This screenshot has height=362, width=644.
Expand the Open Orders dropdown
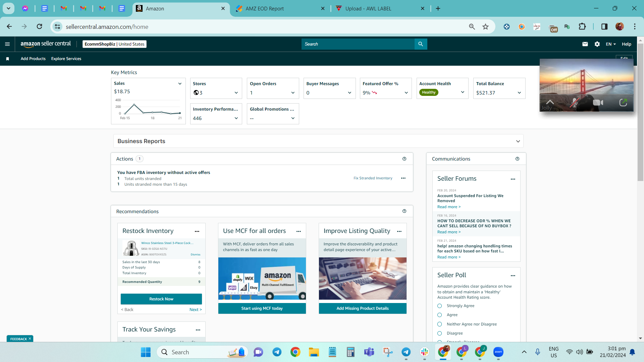pyautogui.click(x=293, y=93)
